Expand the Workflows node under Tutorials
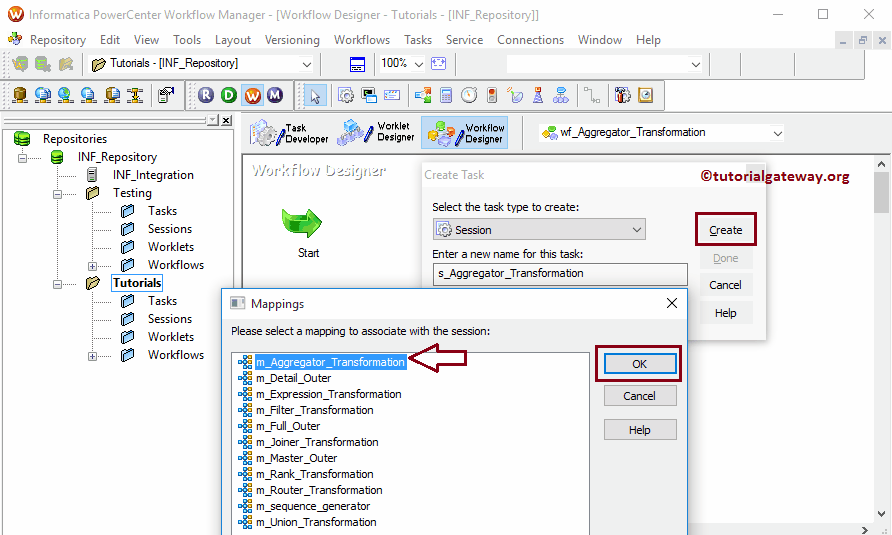This screenshot has width=892, height=535. pos(92,356)
